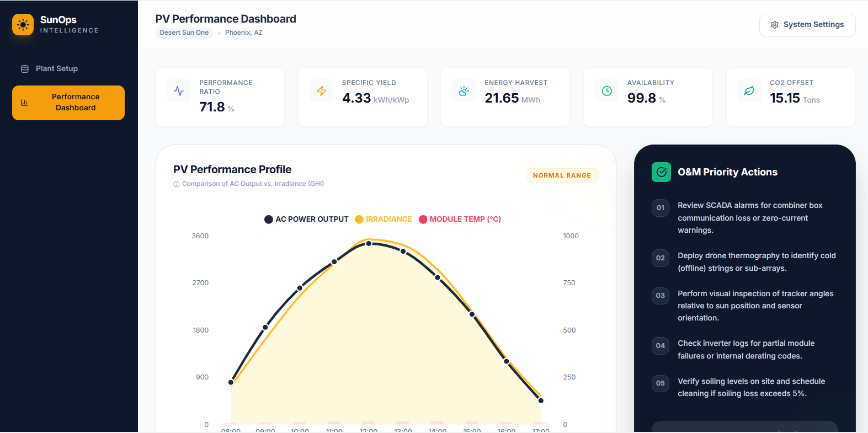Click the info icon beside chart subtitle

click(177, 184)
